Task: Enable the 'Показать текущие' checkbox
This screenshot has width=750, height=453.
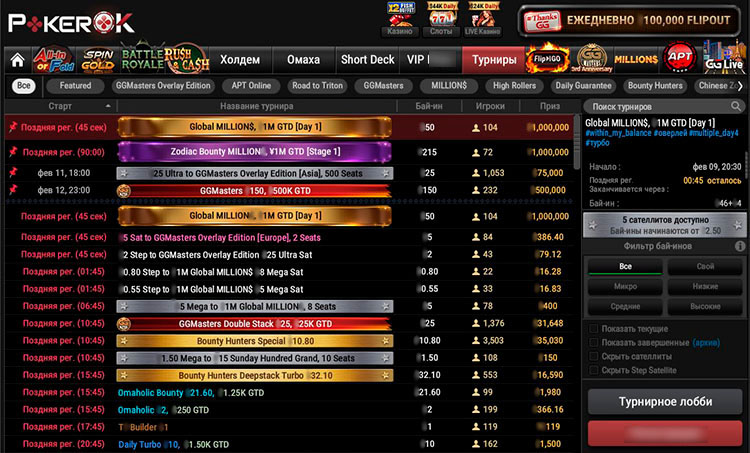Action: pyautogui.click(x=594, y=328)
